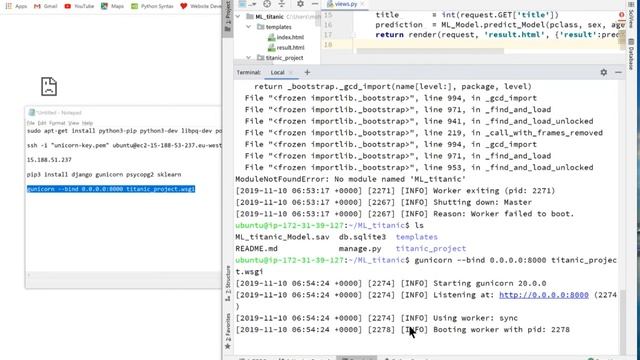Viewport: 640px width, 360px height.
Task: Open the Edit menu in Notepad
Action: point(42,123)
